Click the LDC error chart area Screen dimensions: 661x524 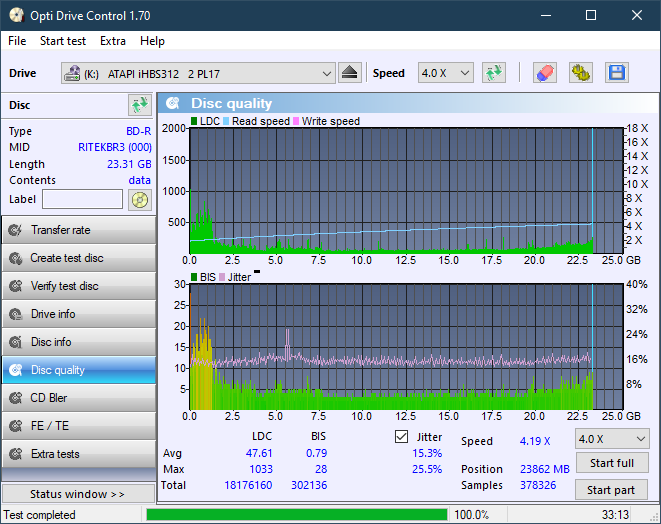pos(406,190)
